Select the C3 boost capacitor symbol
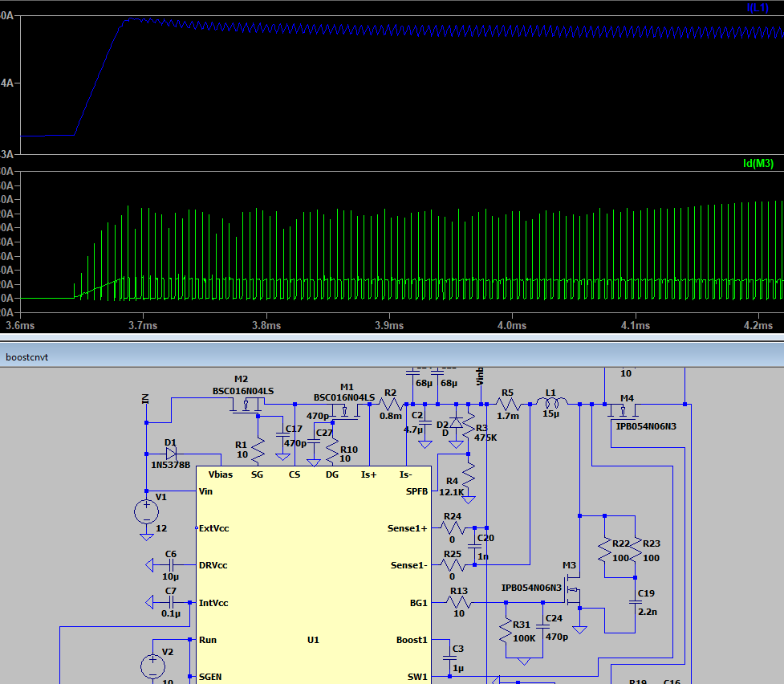Image resolution: width=784 pixels, height=684 pixels. pyautogui.click(x=450, y=658)
